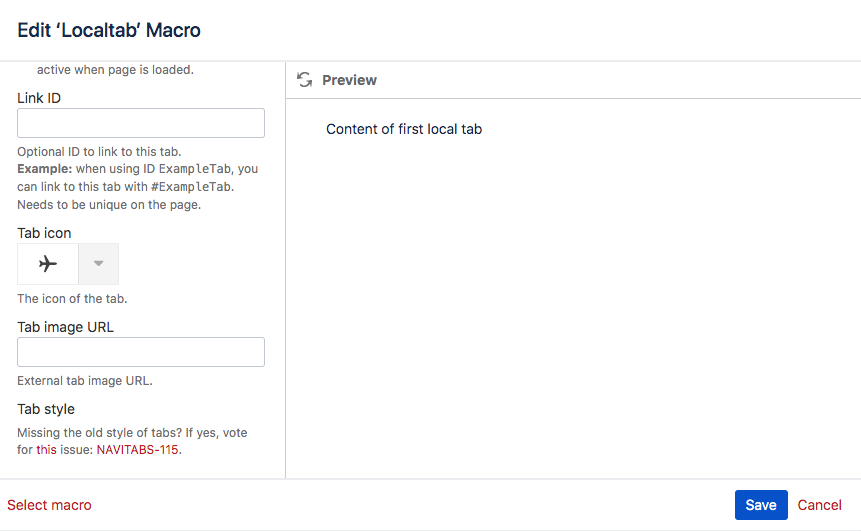Click the airplane tab icon
Viewport: 861px width, 531px height.
click(48, 264)
